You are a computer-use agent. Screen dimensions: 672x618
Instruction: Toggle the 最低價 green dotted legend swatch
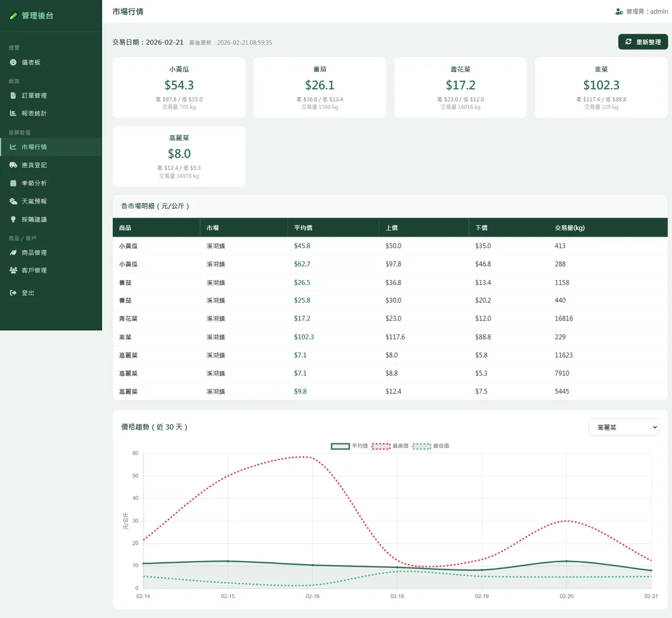pyautogui.click(x=422, y=446)
